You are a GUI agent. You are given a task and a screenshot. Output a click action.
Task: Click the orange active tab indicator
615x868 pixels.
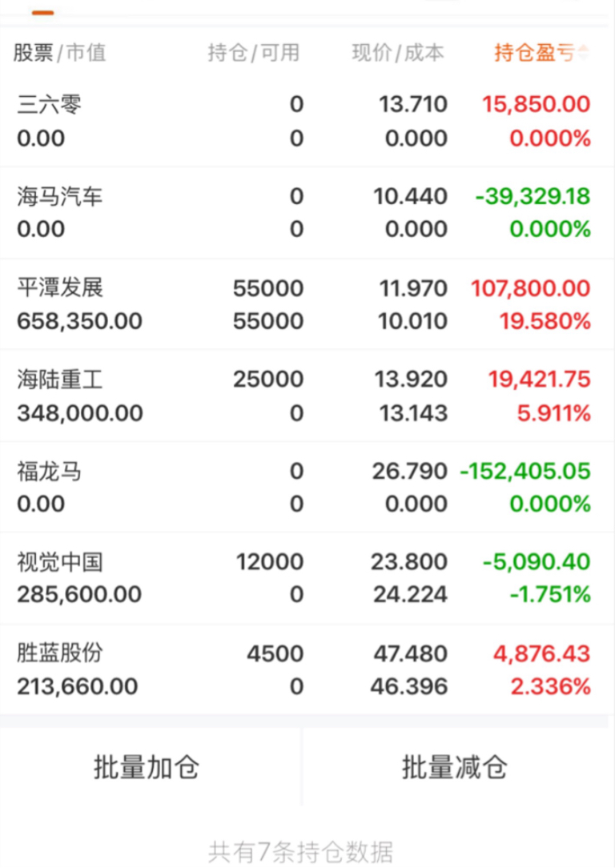[42, 14]
